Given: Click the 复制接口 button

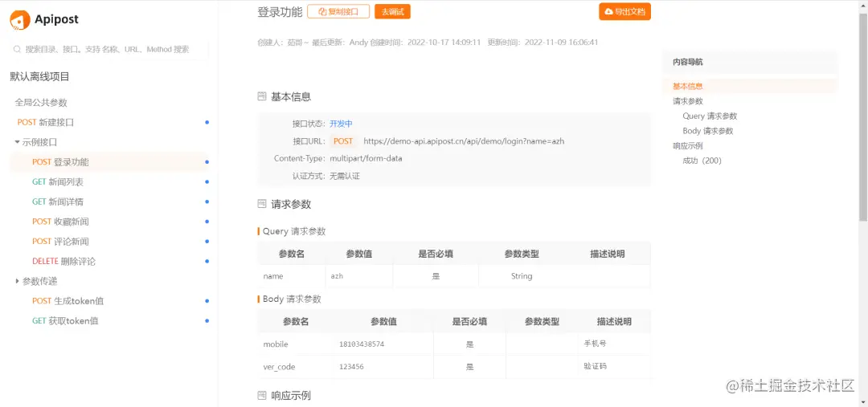Looking at the screenshot, I should click(338, 11).
